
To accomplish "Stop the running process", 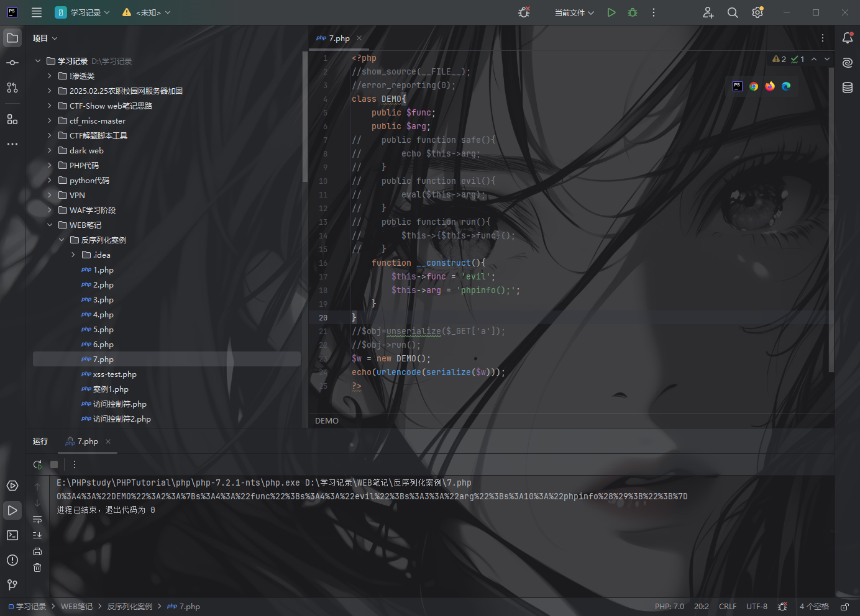I will (x=54, y=464).
